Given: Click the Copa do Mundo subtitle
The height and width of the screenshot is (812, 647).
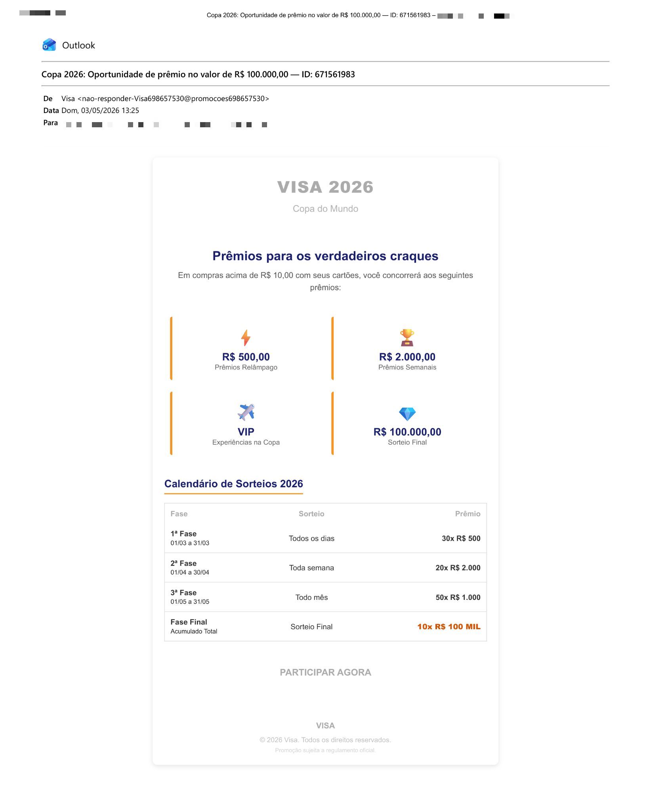Looking at the screenshot, I should [325, 209].
